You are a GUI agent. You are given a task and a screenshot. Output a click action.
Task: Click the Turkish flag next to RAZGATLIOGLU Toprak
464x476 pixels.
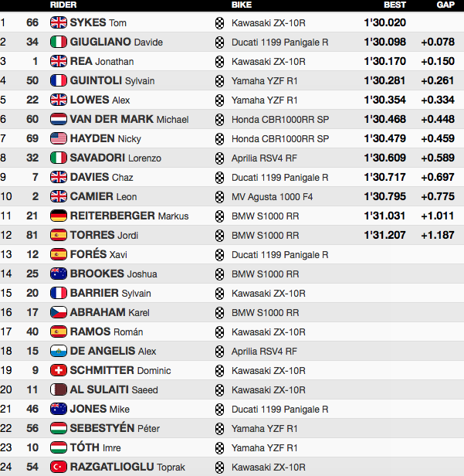58,467
